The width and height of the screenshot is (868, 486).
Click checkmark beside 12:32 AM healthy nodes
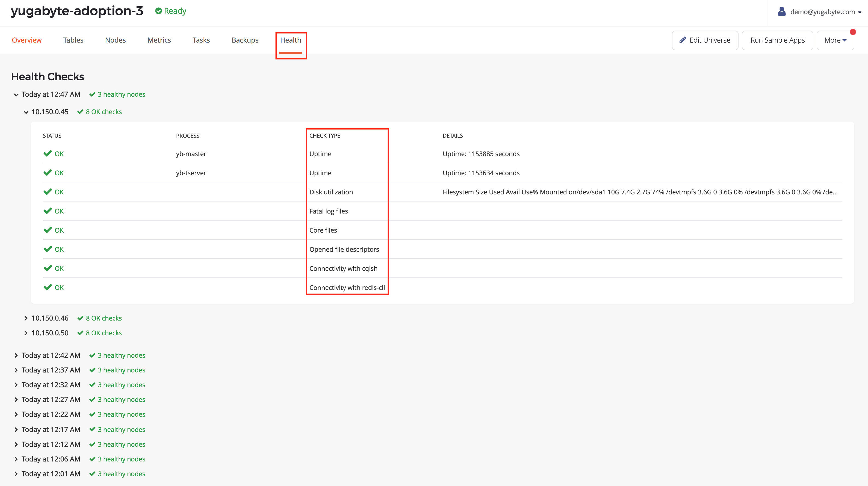click(x=92, y=385)
